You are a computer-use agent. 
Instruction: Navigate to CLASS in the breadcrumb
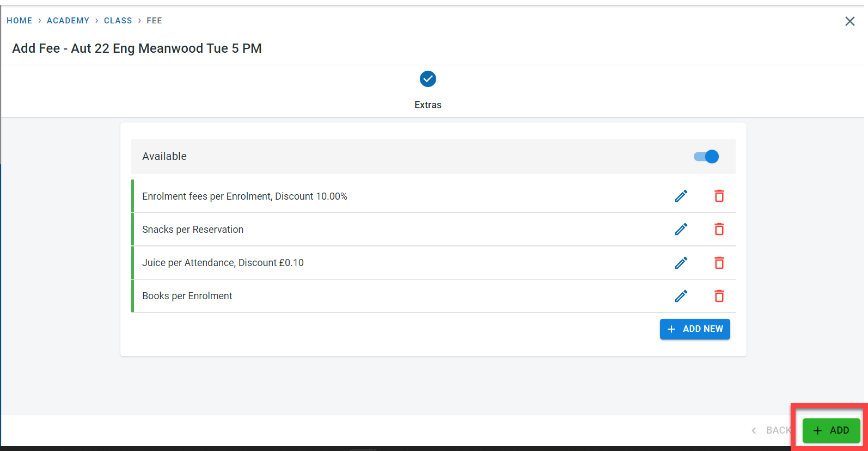tap(118, 21)
